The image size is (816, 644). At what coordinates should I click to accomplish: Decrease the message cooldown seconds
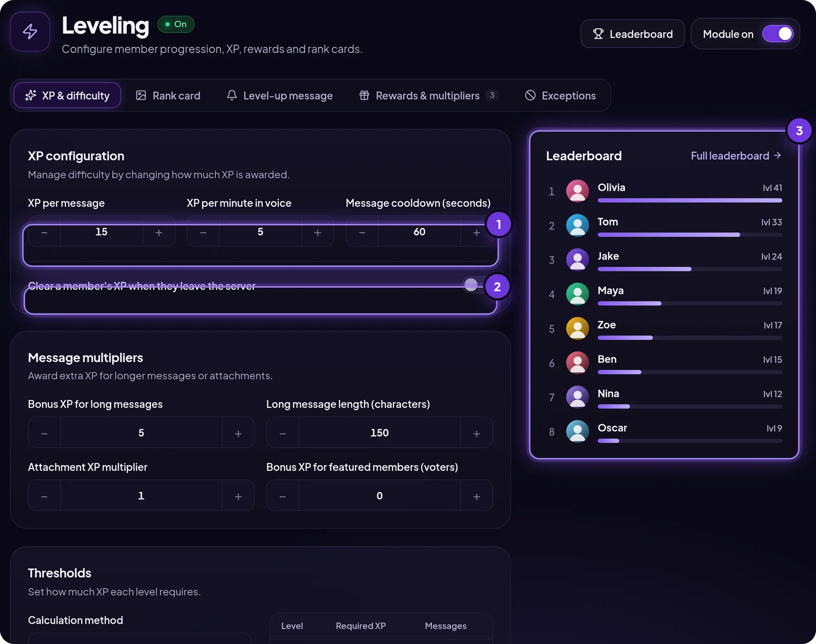(x=362, y=232)
